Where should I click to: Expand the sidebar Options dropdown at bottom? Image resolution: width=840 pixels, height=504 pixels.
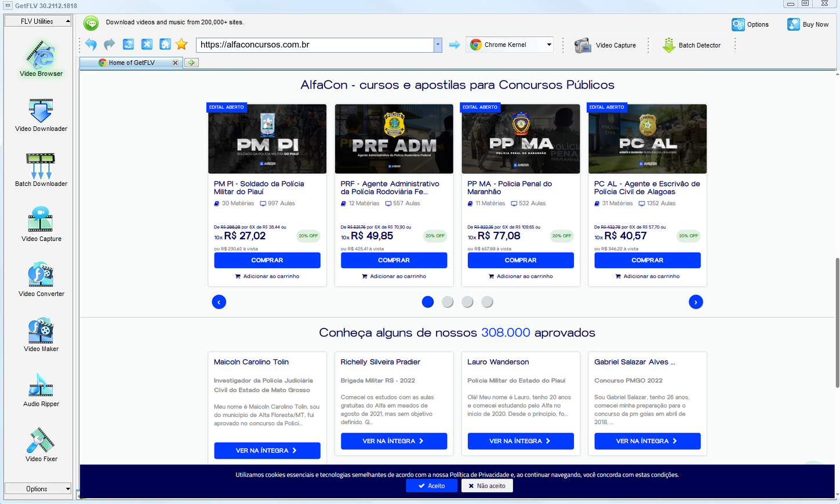click(38, 489)
